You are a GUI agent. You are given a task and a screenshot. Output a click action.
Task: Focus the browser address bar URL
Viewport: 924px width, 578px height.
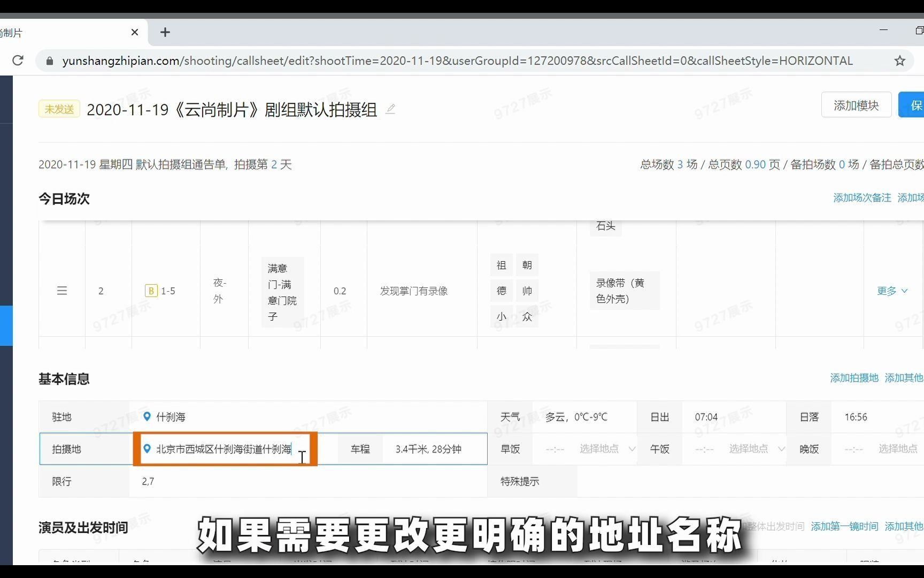tap(457, 61)
